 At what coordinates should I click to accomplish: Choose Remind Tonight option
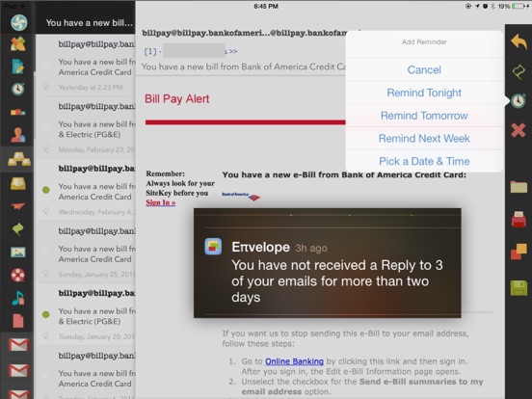tap(424, 93)
